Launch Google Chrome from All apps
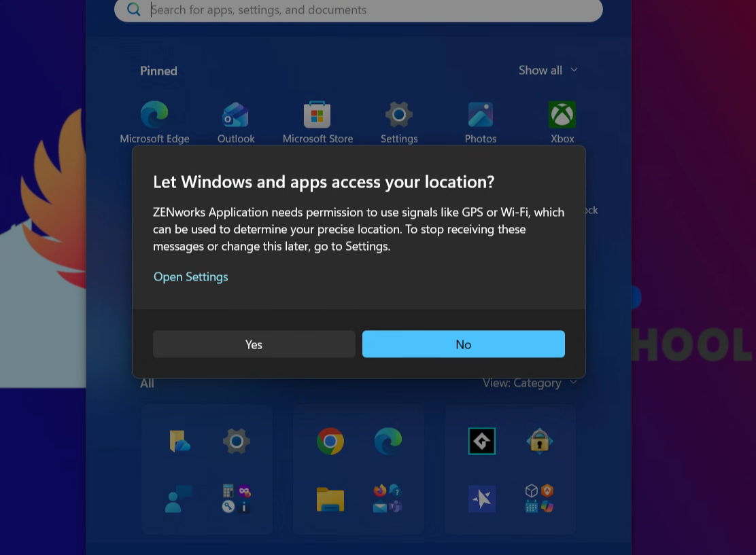756x555 pixels. pos(330,441)
